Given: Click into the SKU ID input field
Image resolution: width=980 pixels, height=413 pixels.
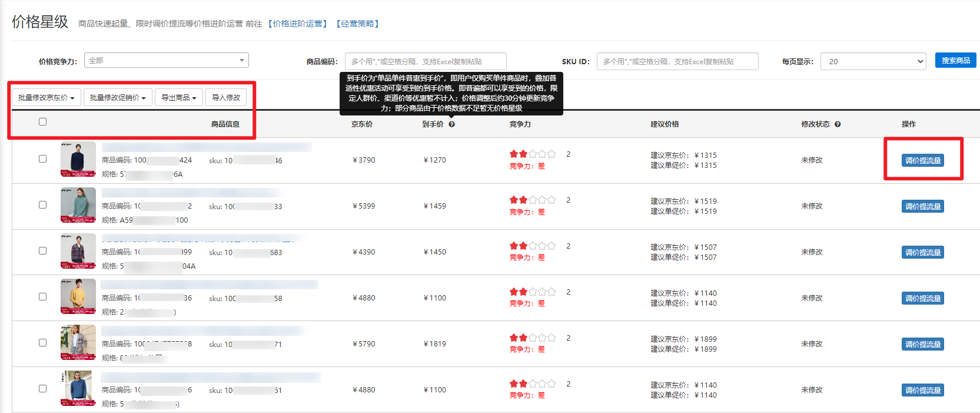Looking at the screenshot, I should click(x=677, y=61).
